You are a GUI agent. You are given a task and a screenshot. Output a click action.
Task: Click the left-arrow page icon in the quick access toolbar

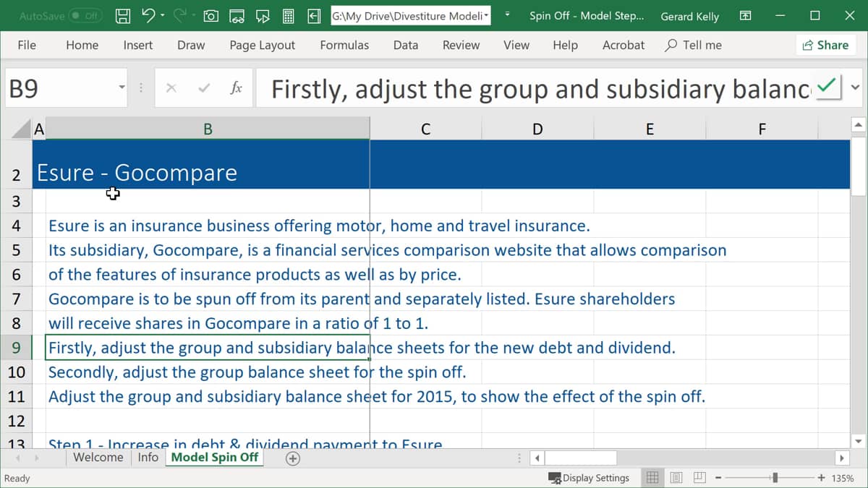pyautogui.click(x=314, y=15)
